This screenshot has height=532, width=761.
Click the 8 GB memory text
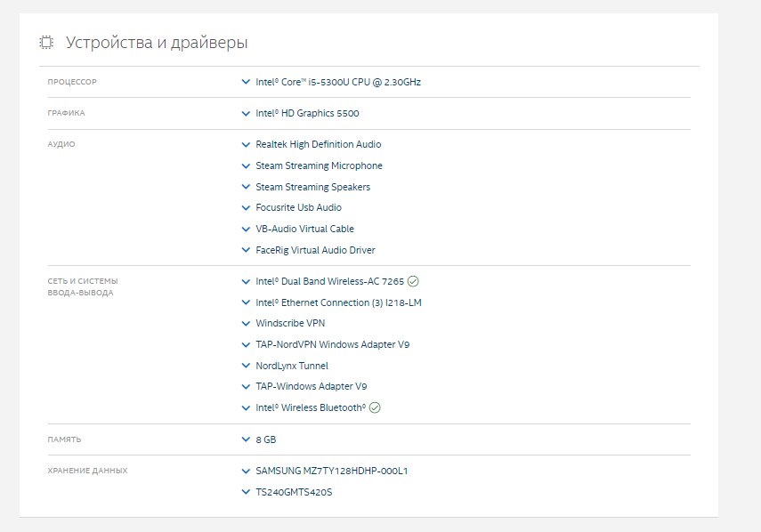[266, 439]
